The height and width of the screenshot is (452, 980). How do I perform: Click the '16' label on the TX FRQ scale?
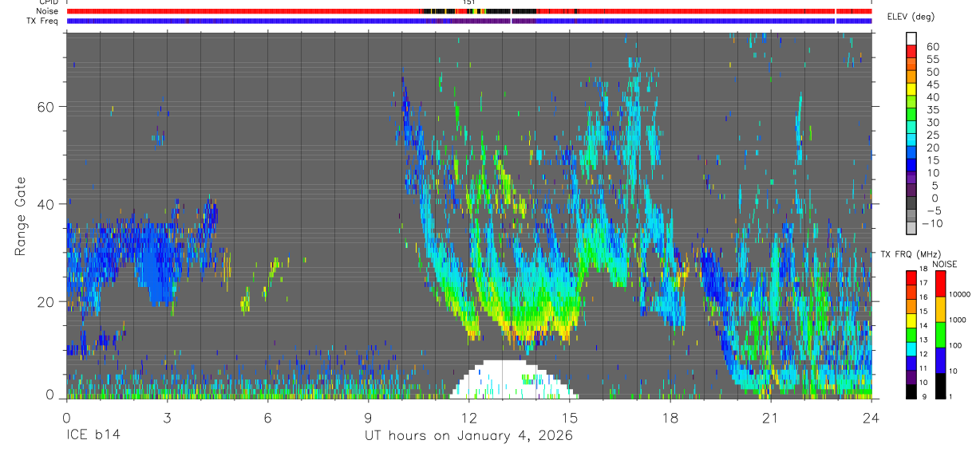925,297
